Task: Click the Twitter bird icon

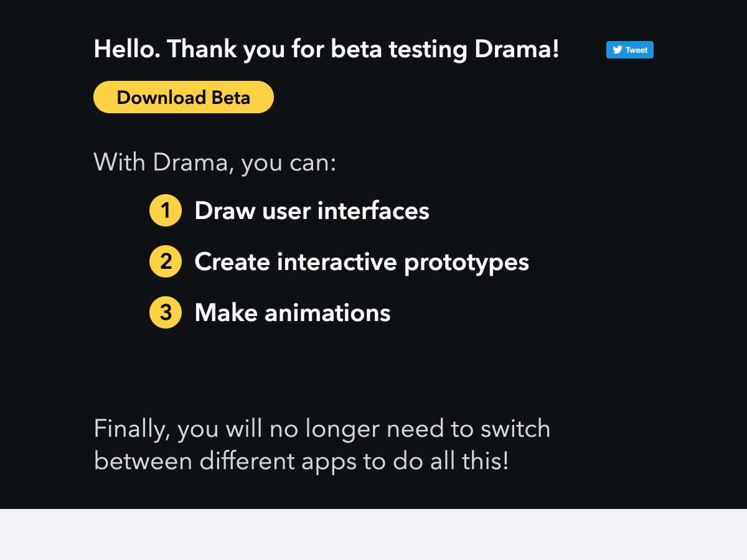Action: 617,50
